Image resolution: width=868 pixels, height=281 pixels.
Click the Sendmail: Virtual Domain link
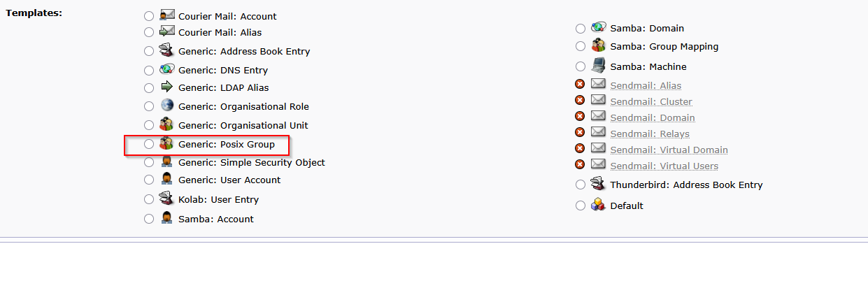(x=669, y=150)
